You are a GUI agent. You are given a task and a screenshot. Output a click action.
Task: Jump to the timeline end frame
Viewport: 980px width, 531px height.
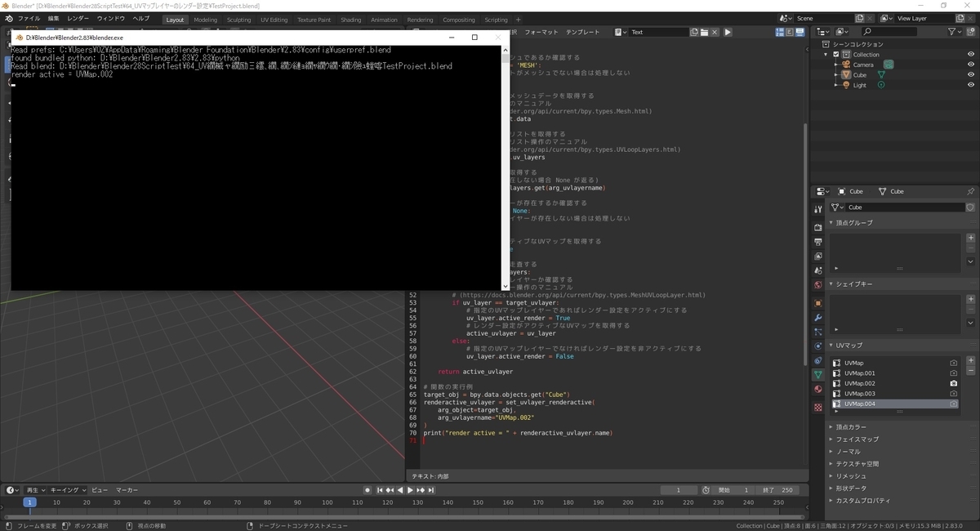pos(430,490)
